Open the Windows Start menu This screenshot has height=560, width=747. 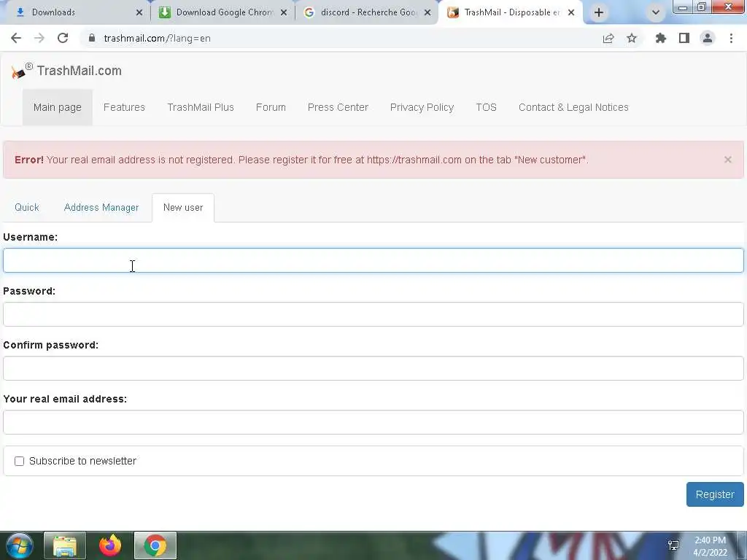20,545
